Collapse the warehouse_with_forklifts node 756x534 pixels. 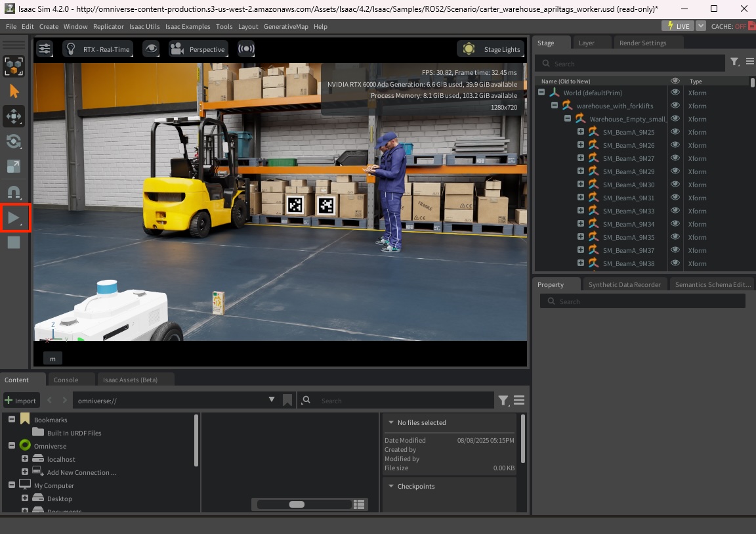[555, 105]
